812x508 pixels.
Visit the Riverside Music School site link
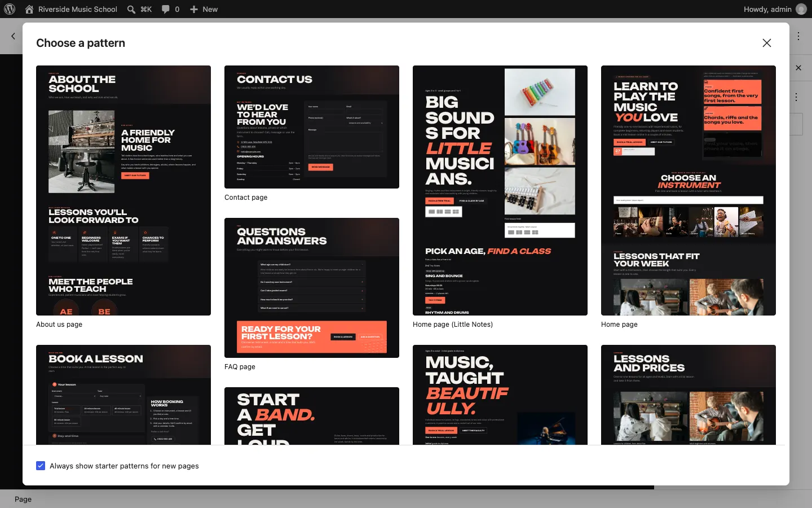(71, 9)
